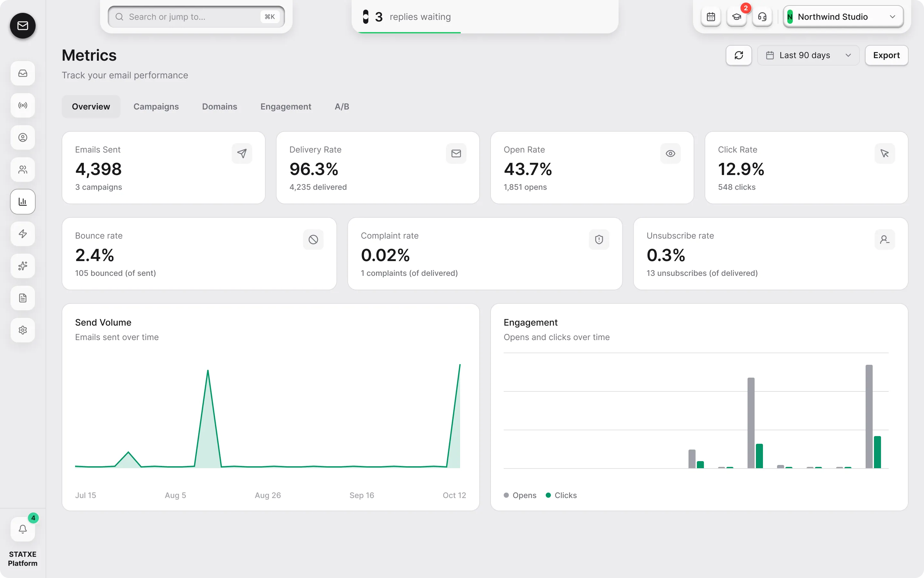Open the 3 replies waiting banner
Screen dimensions: 924x578
pyautogui.click(x=484, y=17)
